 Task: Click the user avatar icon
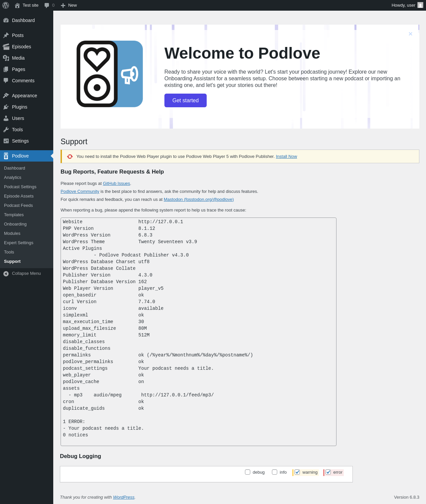pos(420,5)
